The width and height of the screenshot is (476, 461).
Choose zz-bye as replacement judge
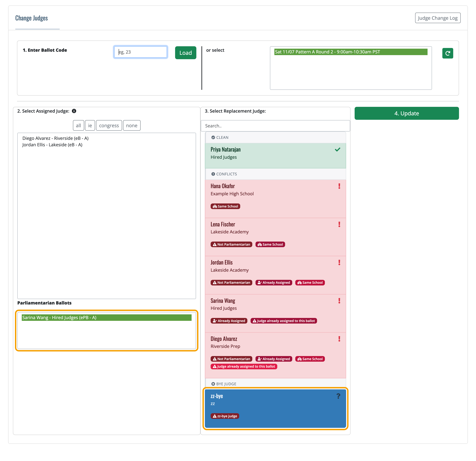tap(275, 408)
